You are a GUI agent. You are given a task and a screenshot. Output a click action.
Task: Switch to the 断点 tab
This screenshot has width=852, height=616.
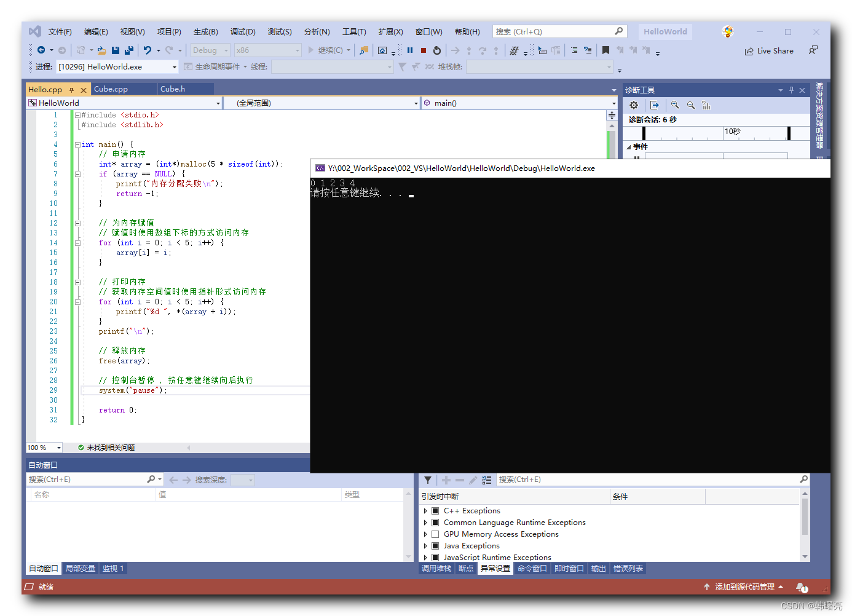[x=466, y=569]
